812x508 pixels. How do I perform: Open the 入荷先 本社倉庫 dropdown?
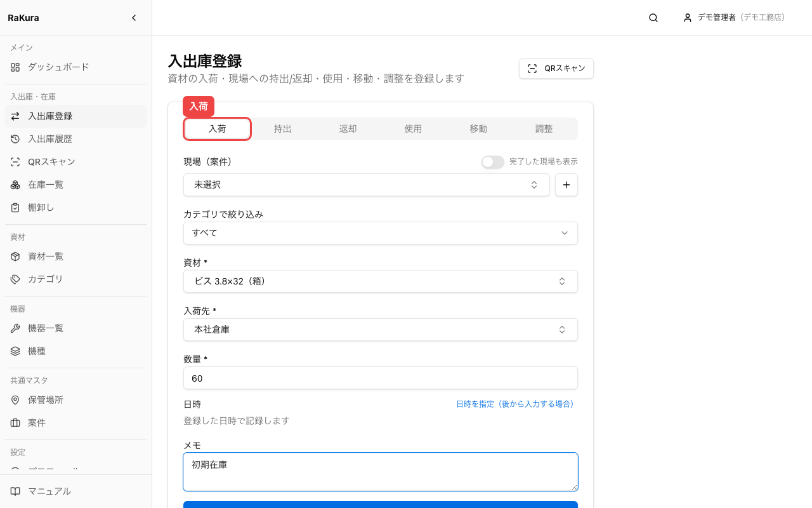[x=381, y=330]
